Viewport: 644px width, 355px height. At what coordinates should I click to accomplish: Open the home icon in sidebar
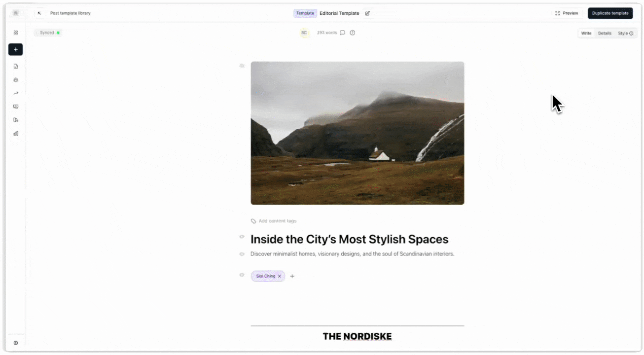[16, 13]
